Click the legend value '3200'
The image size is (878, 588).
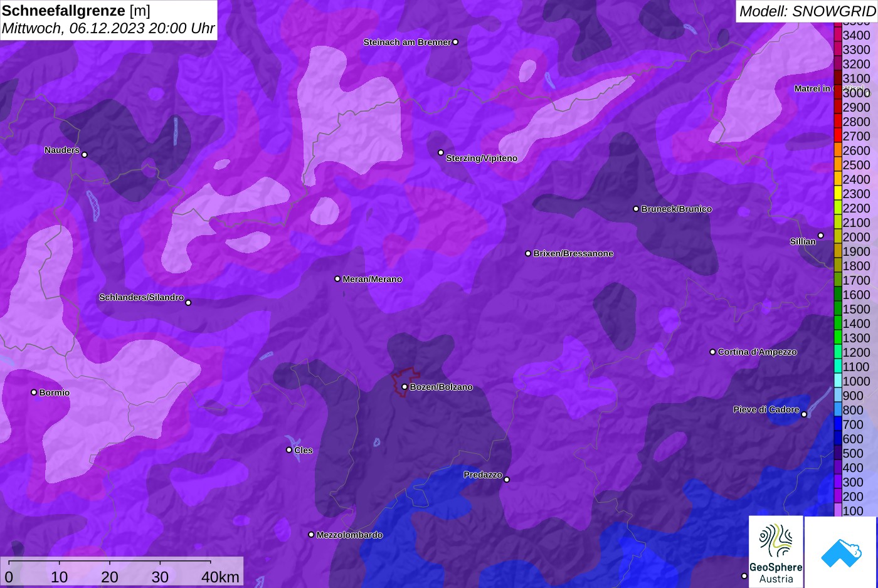(856, 64)
